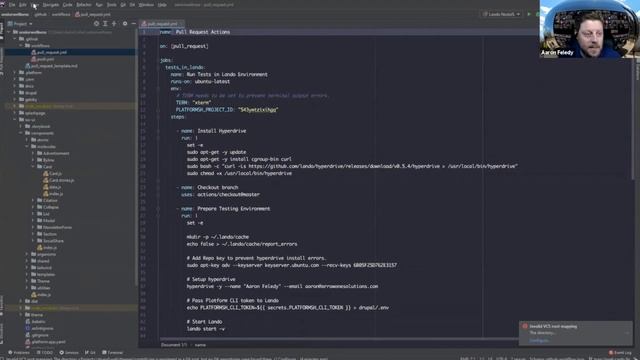Screen dimensions: 640x360
Task: Expand the drupal folder
Action: tap(15, 93)
